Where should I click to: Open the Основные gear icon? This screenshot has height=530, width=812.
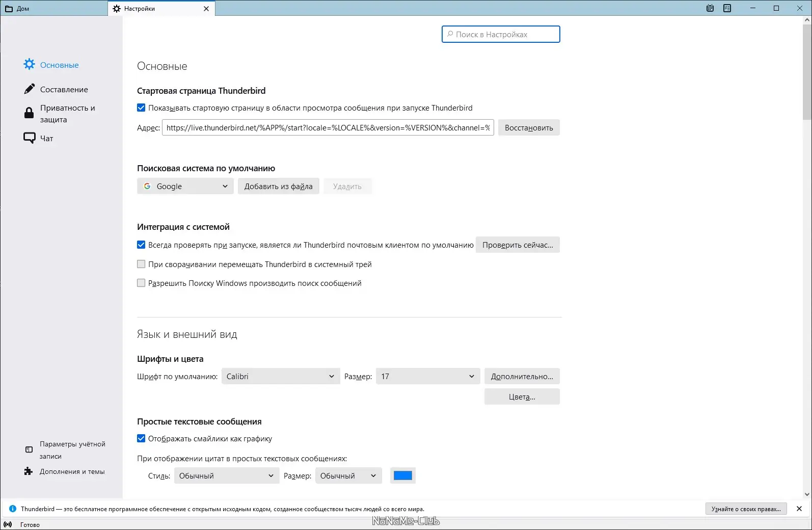tap(30, 64)
